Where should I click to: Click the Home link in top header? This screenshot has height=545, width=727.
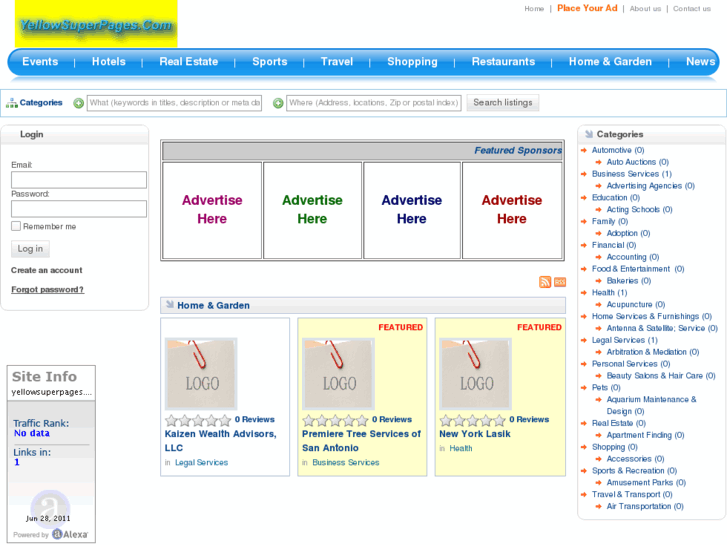pyautogui.click(x=534, y=8)
